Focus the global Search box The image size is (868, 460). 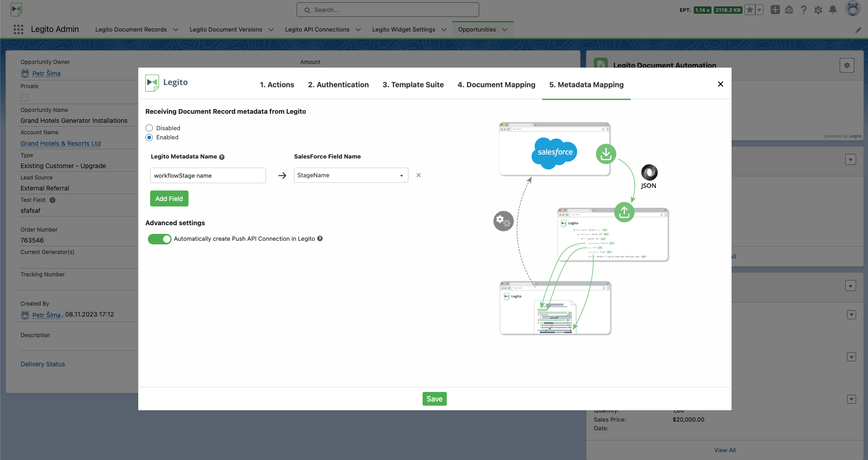pos(388,10)
